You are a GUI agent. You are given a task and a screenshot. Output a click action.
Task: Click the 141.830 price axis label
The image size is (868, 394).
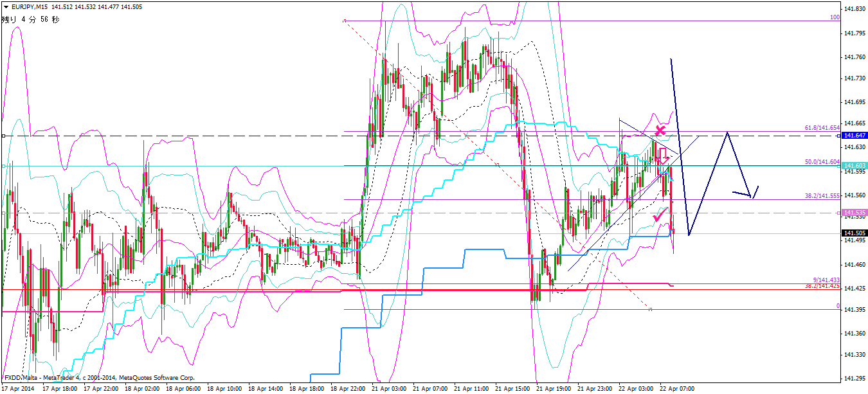[x=855, y=9]
